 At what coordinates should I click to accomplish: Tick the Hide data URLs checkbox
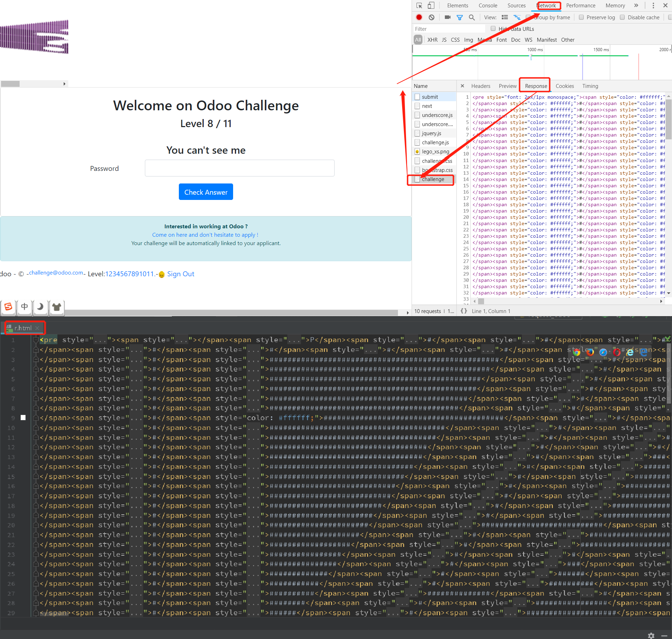(493, 29)
